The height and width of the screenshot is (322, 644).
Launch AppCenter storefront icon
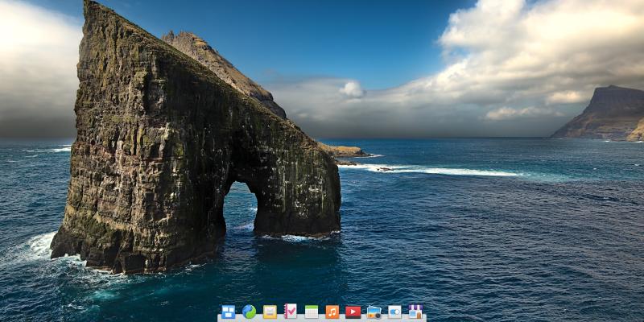[x=415, y=312]
